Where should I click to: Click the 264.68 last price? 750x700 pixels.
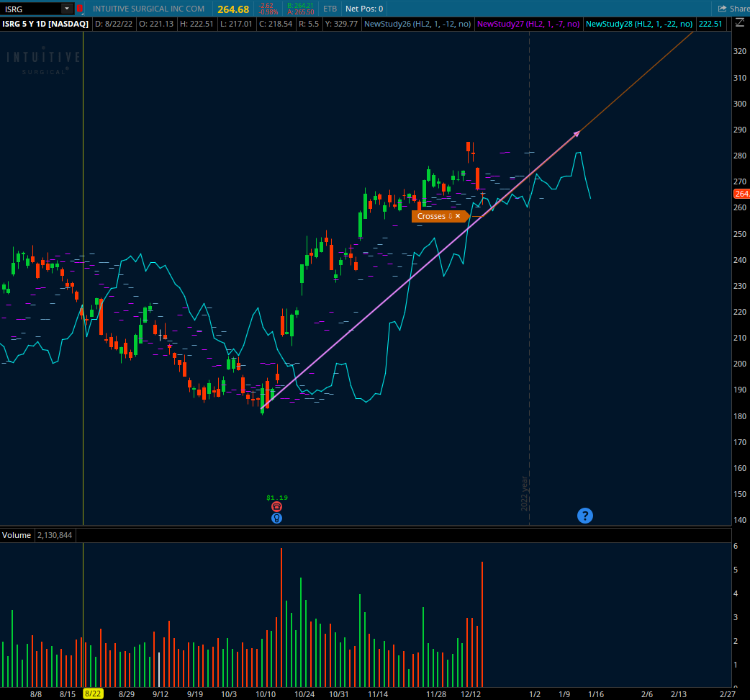[233, 9]
